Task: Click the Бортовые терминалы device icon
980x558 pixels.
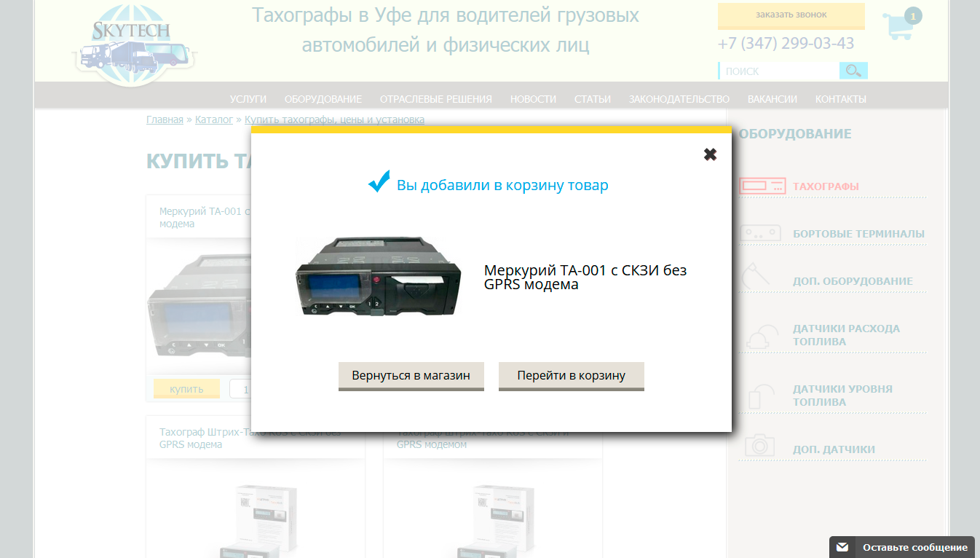Action: coord(760,234)
